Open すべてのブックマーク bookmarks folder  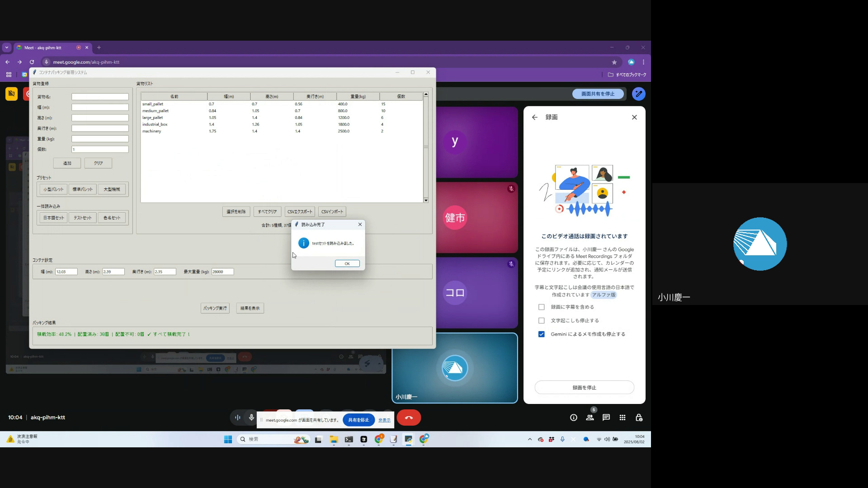point(627,75)
